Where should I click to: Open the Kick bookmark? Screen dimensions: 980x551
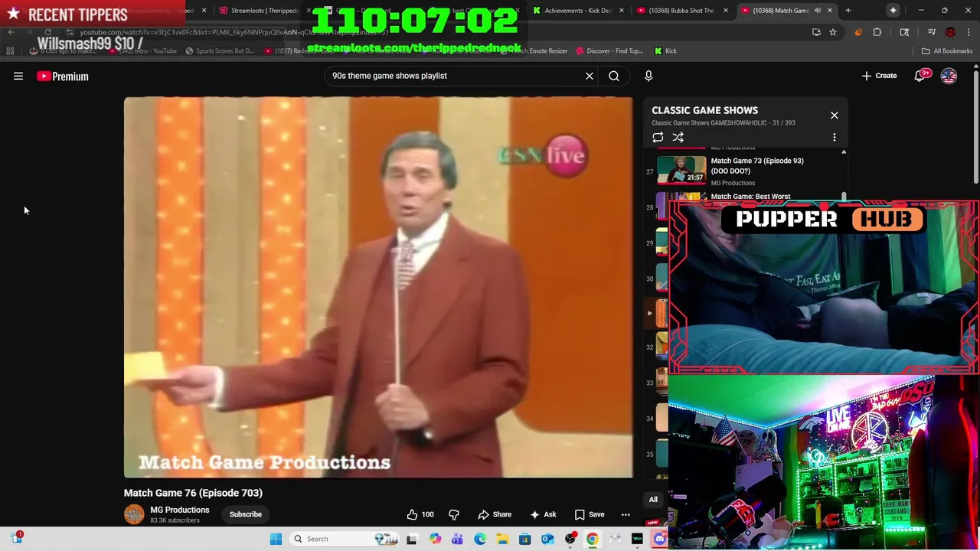pyautogui.click(x=665, y=51)
